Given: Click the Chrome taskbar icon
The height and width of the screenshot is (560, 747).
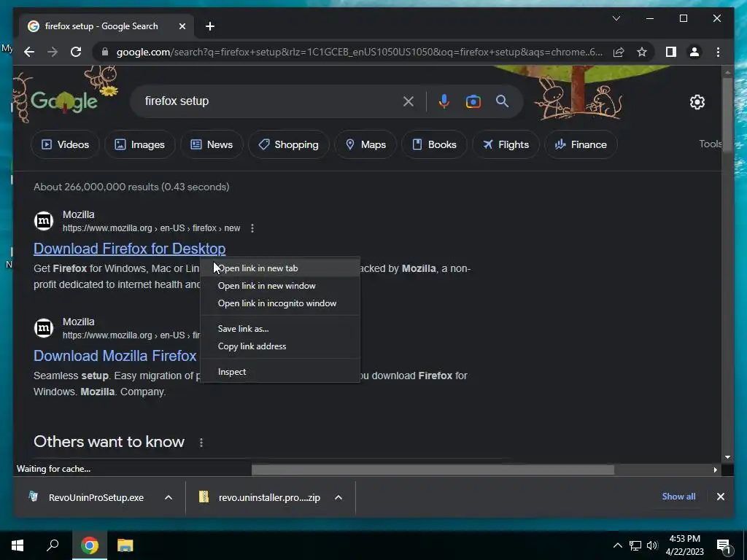Looking at the screenshot, I should point(90,545).
